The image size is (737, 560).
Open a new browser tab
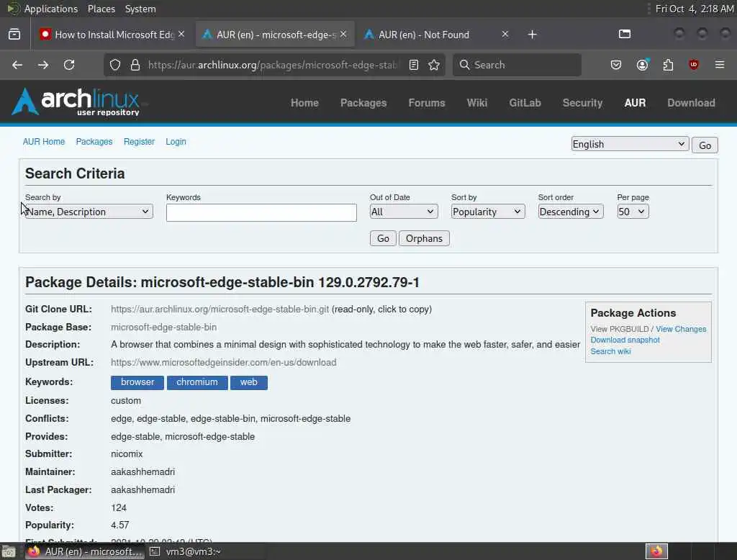[x=532, y=35]
